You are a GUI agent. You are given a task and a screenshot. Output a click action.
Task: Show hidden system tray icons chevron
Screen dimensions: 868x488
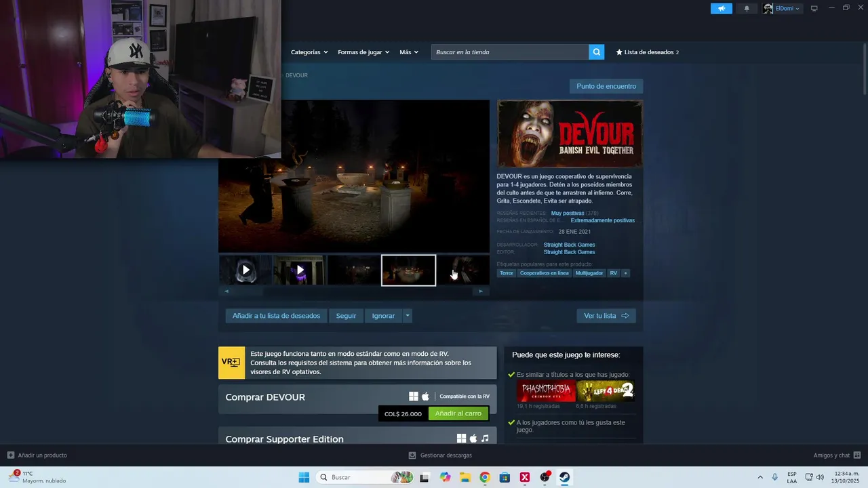click(x=760, y=477)
